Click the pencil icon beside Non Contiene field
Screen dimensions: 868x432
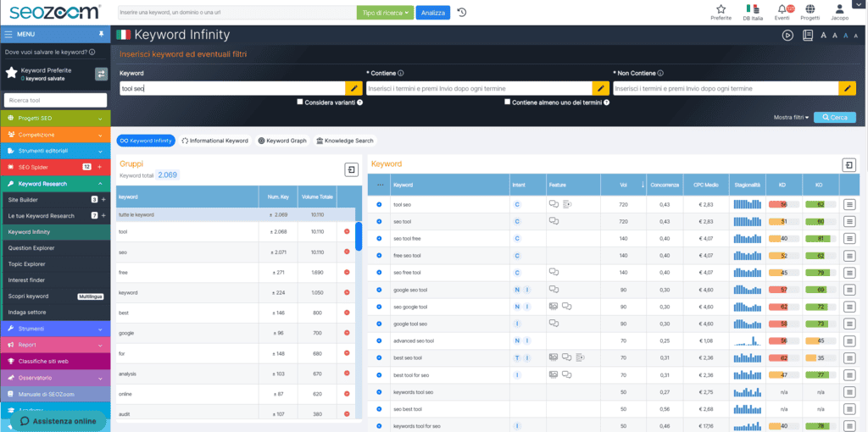848,88
